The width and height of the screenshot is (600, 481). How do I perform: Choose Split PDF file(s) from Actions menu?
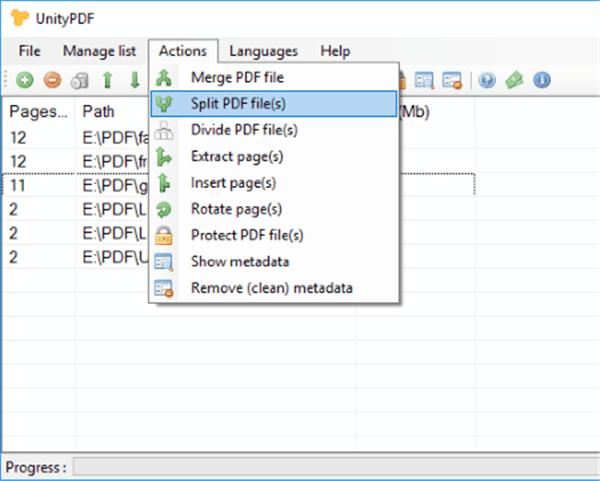click(274, 104)
